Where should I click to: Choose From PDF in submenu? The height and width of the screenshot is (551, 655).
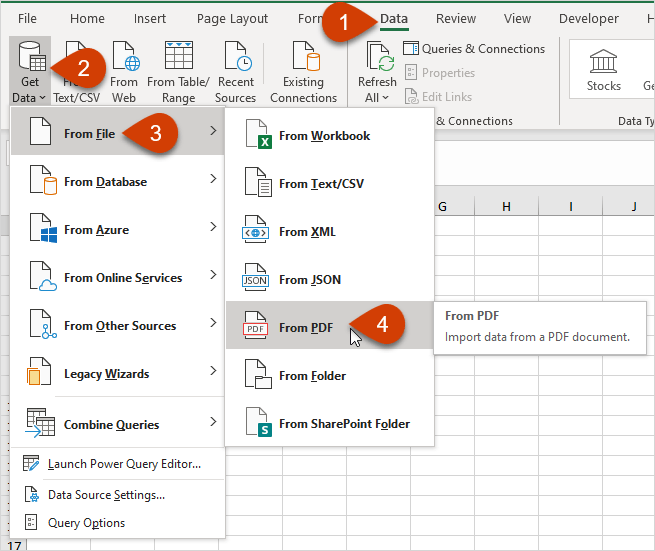(306, 327)
